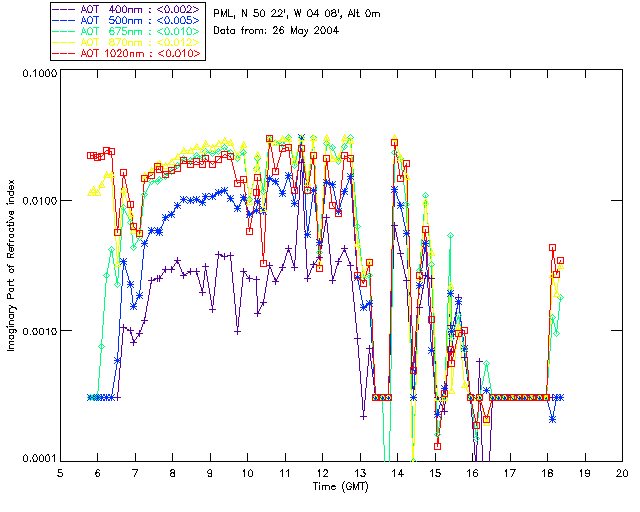Click the 0.1000 y-axis label
Screen dimensions: 640x512
pos(39,73)
